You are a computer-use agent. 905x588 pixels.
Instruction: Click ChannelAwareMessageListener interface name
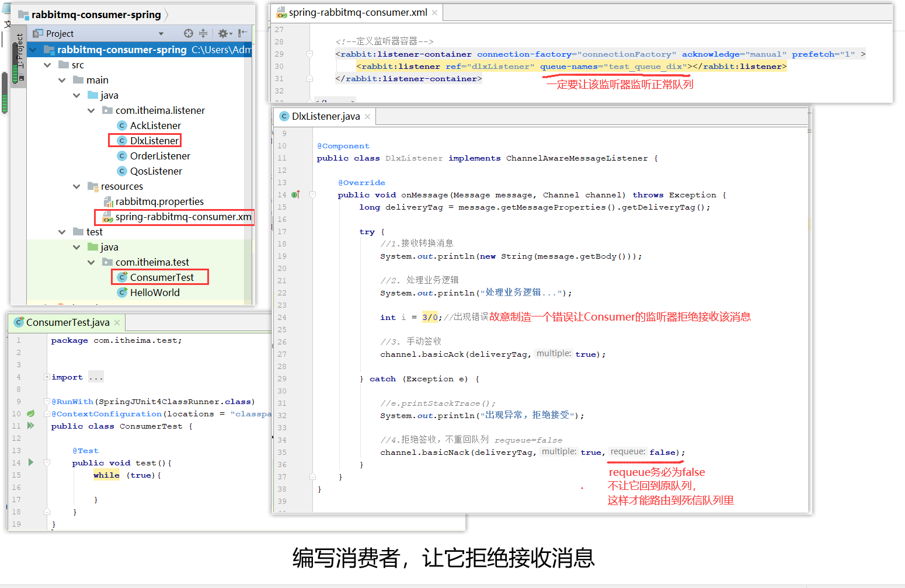point(577,158)
